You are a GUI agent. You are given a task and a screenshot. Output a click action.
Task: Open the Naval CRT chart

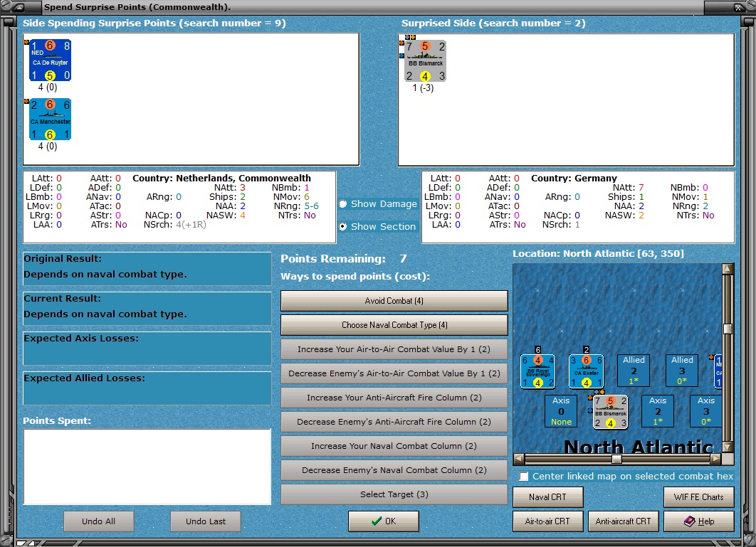point(547,497)
